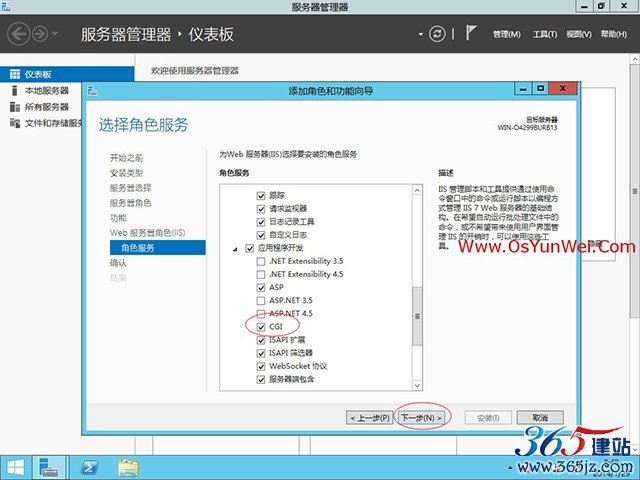Go to the 安装类型 wizard step

[x=127, y=173]
